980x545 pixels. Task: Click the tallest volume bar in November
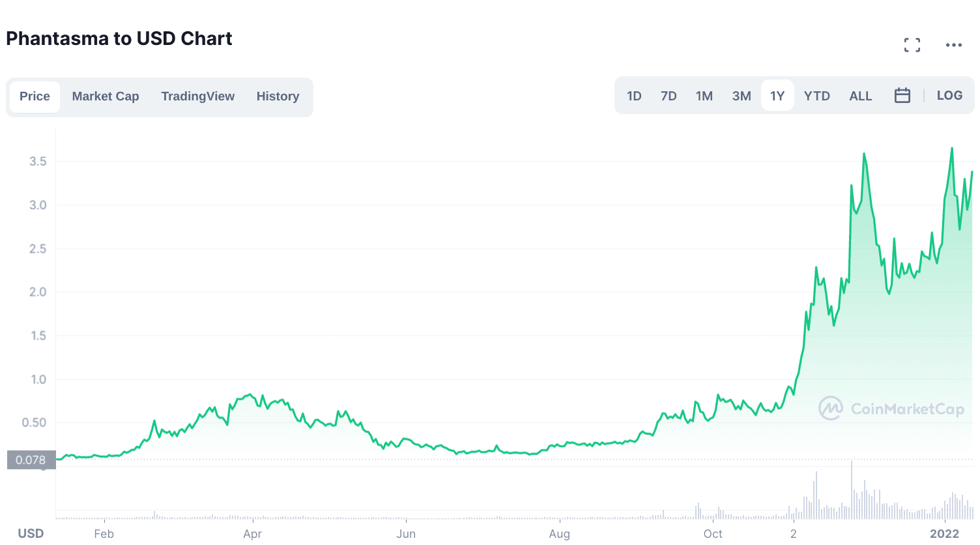[x=852, y=490]
